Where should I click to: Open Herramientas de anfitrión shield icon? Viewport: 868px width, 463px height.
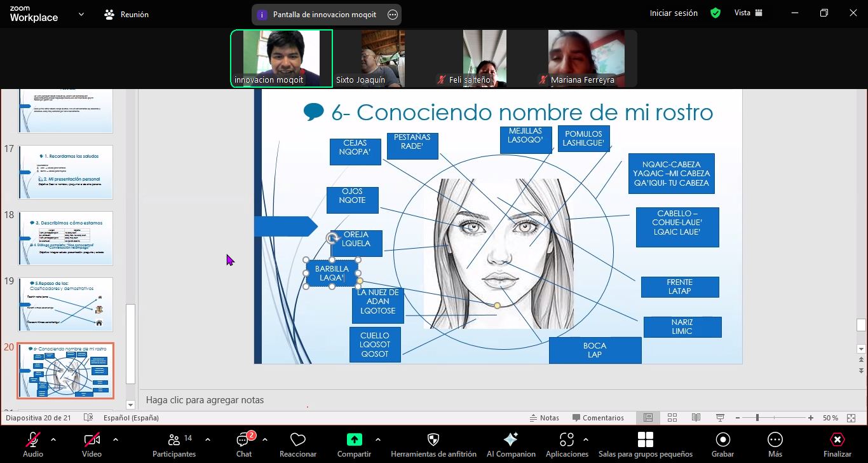point(433,440)
